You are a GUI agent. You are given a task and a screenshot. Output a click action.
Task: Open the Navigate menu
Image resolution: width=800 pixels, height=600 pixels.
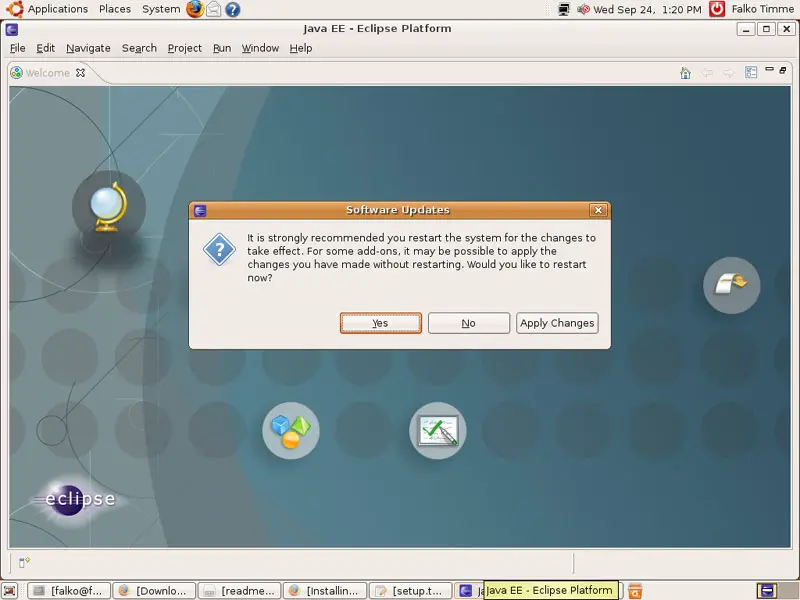click(x=88, y=48)
